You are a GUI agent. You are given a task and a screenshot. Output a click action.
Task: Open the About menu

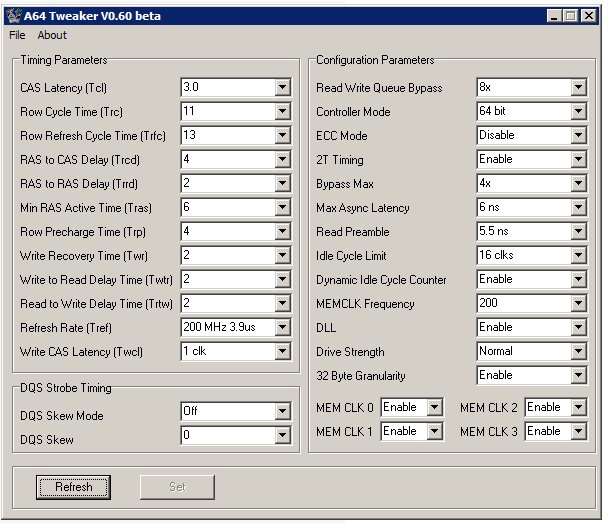pyautogui.click(x=52, y=35)
